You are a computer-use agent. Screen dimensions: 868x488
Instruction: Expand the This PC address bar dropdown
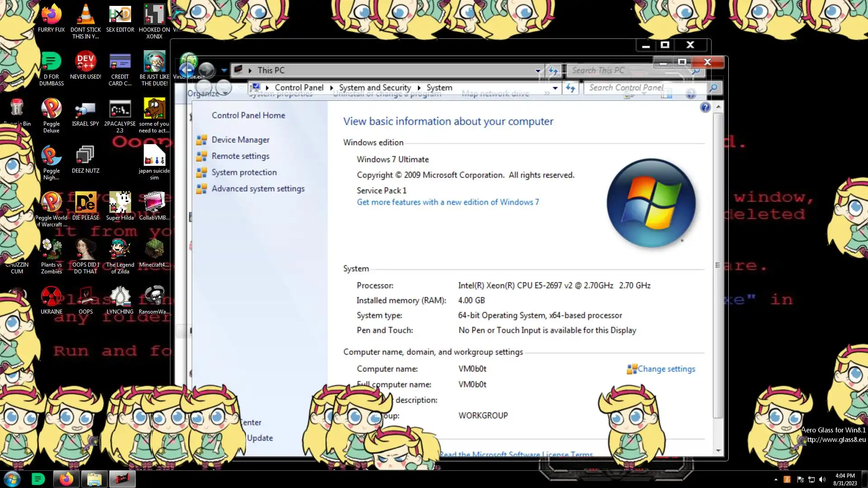pos(538,70)
